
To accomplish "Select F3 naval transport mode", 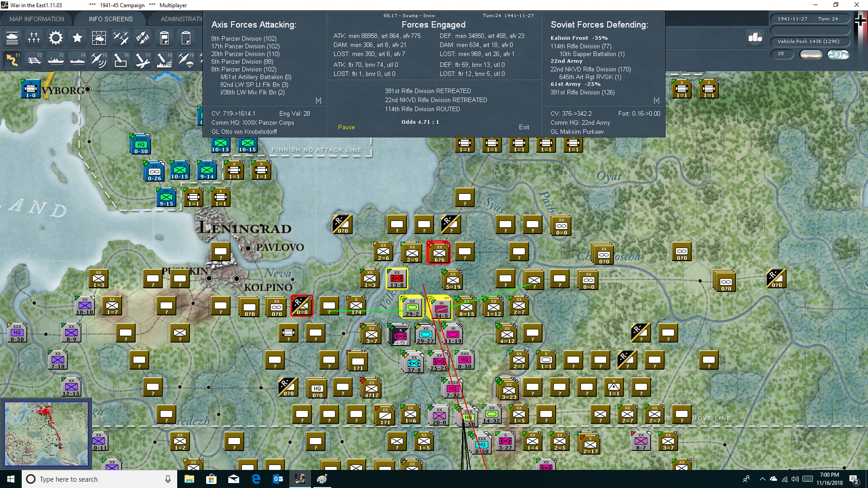I will pos(56,60).
